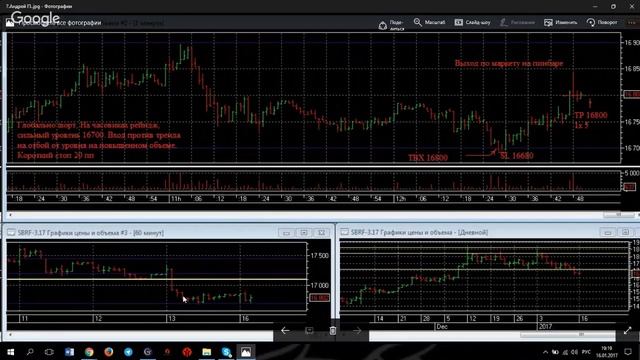Open the three-dots more options menu
640x360 pixels.
tap(632, 22)
